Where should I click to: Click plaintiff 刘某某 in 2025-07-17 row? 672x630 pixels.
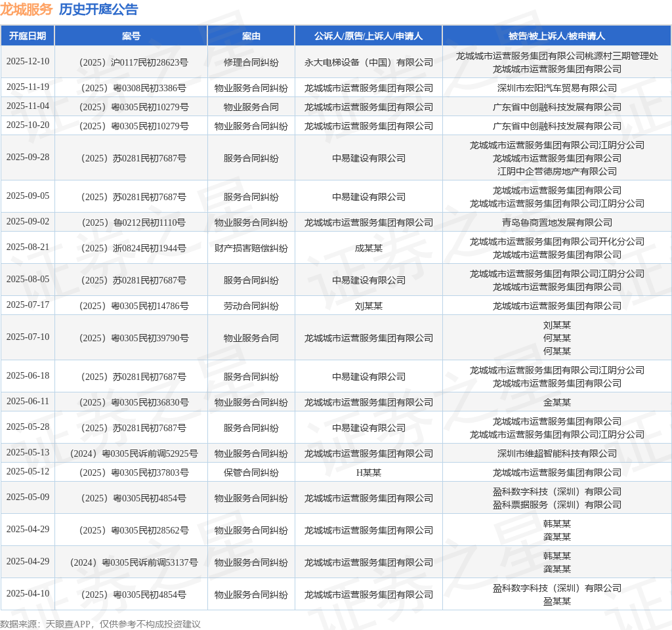369,306
